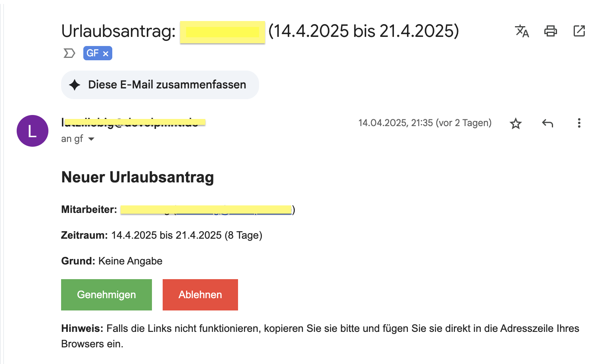607x364 pixels.
Task: Open the recipient details dropdown arrow
Action: (x=91, y=139)
